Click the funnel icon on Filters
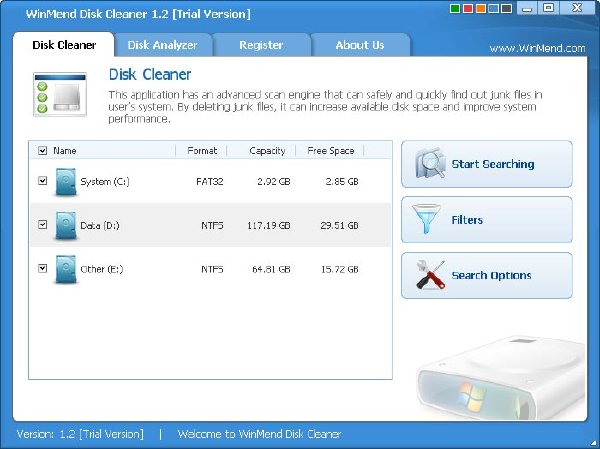 click(426, 219)
